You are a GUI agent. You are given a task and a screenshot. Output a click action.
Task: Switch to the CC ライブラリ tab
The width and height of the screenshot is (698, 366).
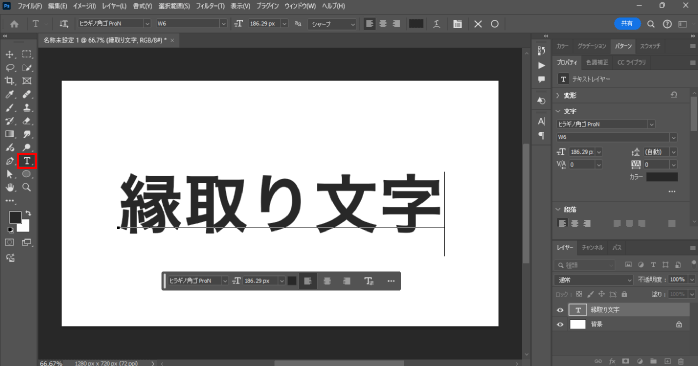click(x=631, y=63)
